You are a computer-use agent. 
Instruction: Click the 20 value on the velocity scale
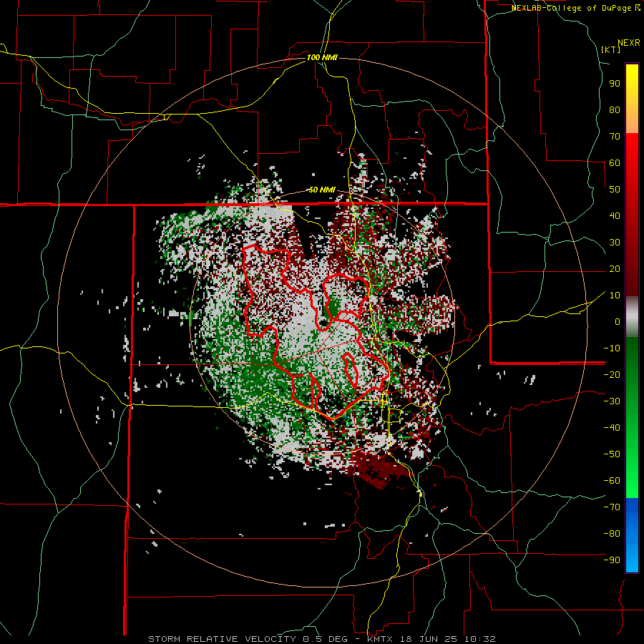[x=615, y=268]
